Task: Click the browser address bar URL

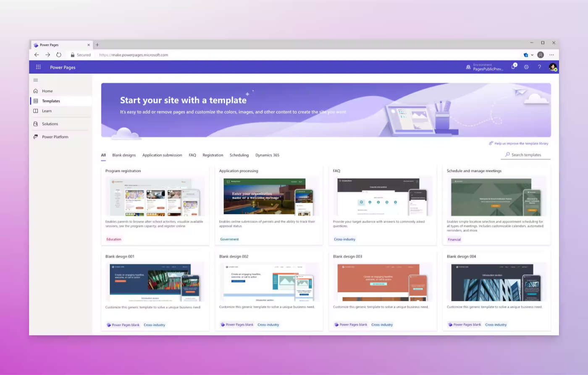Action: coord(134,55)
